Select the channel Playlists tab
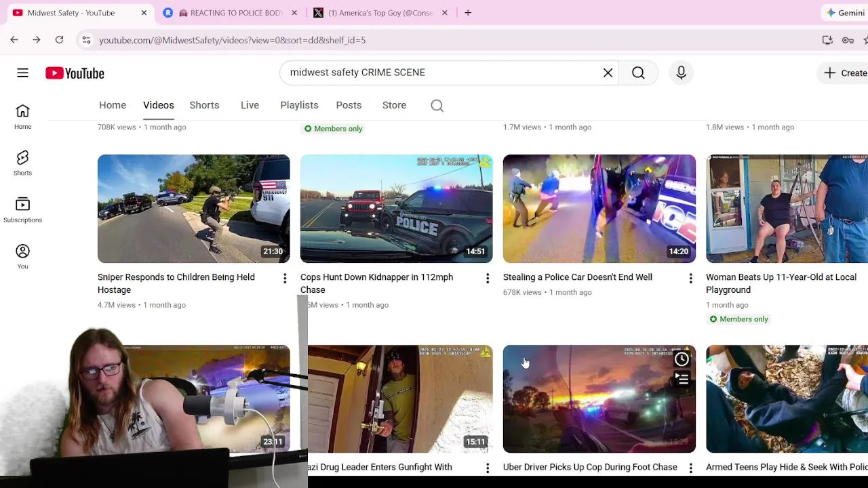Image resolution: width=868 pixels, height=488 pixels. point(299,105)
